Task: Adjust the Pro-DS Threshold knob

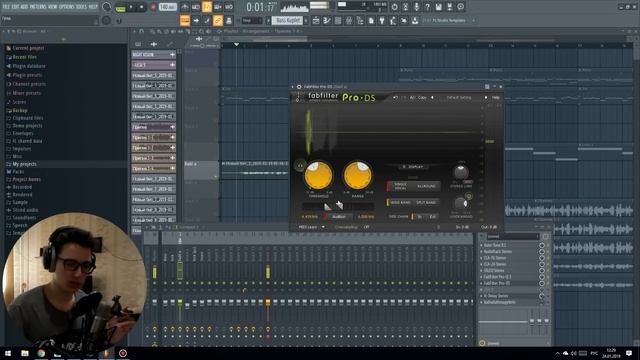Action: (318, 176)
